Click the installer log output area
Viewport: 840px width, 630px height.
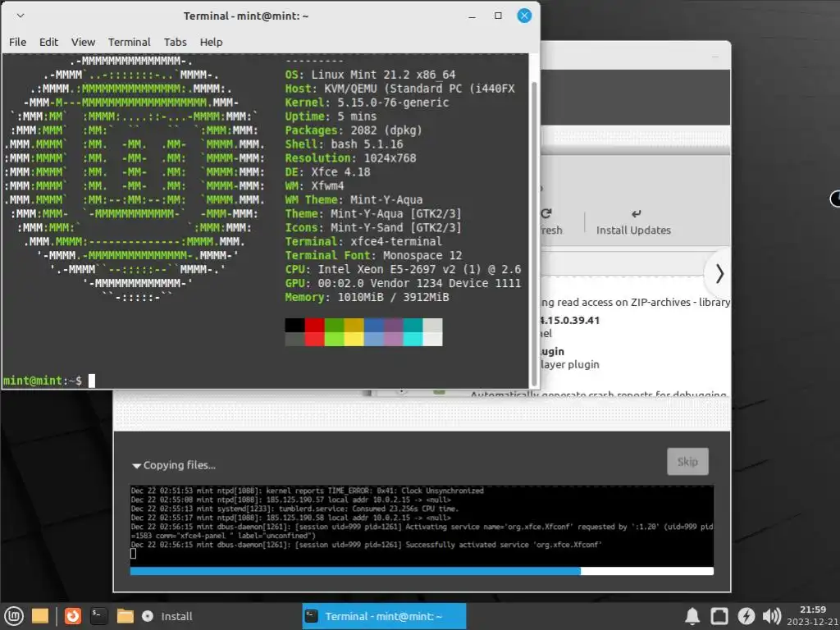422,525
